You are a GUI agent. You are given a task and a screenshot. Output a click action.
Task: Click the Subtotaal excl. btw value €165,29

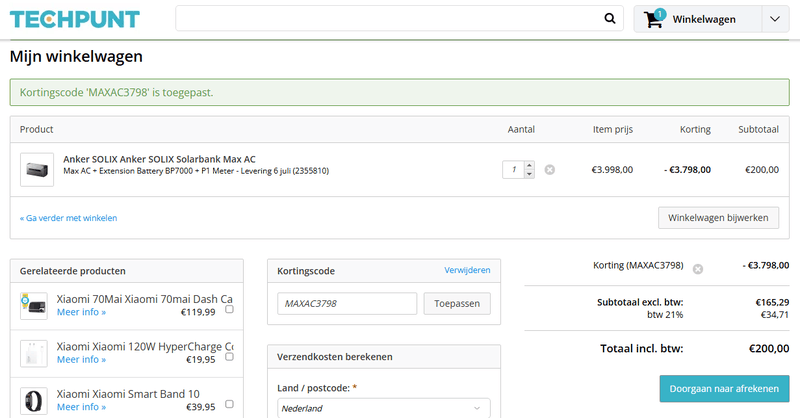[772, 302]
